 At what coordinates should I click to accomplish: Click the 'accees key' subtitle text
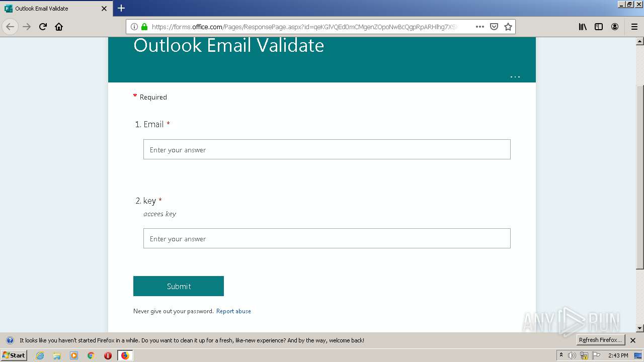click(x=159, y=214)
